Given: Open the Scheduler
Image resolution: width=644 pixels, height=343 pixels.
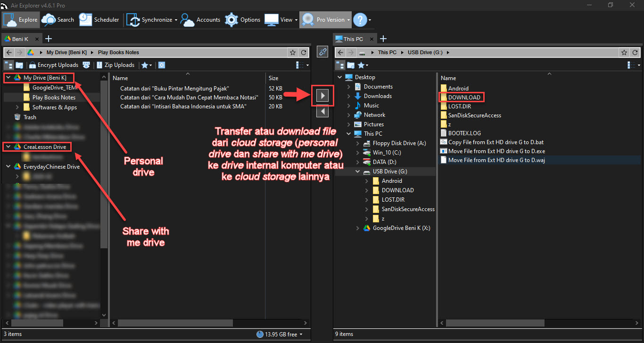Looking at the screenshot, I should click(99, 20).
